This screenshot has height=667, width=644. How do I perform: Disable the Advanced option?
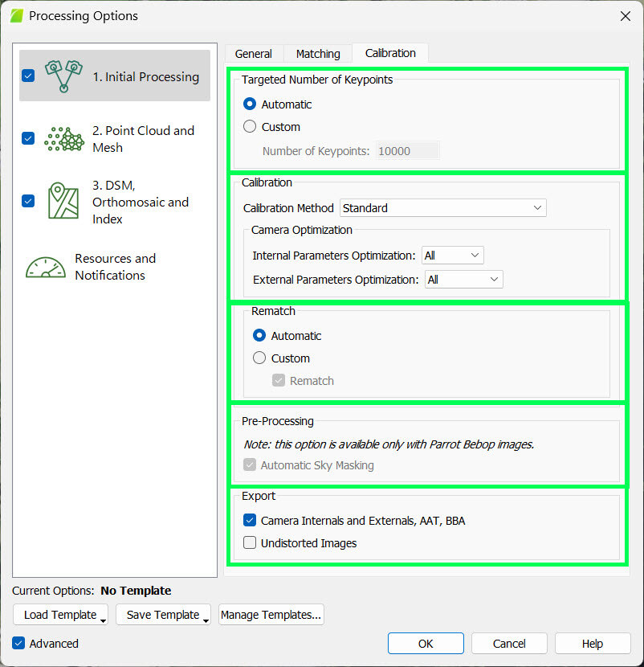[x=17, y=643]
